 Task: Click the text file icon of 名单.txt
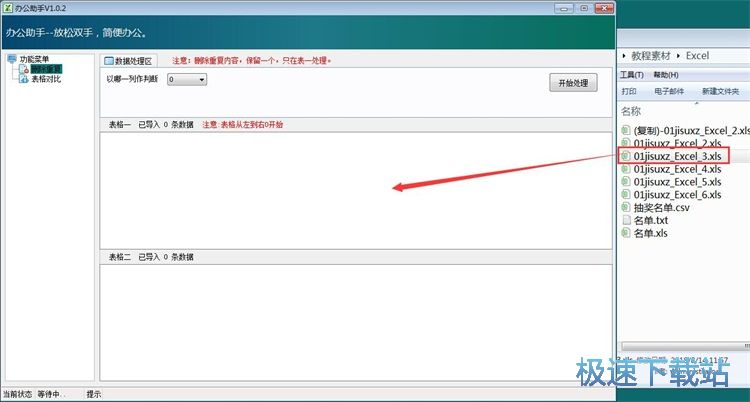pyautogui.click(x=626, y=221)
